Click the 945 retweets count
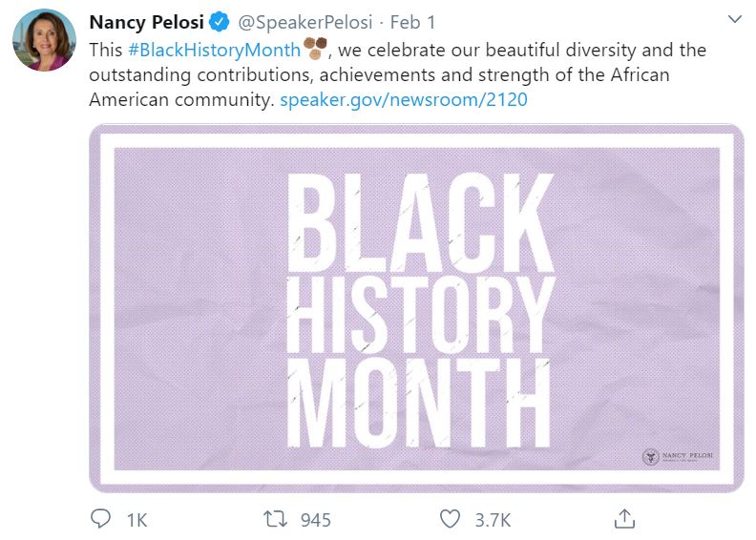The width and height of the screenshot is (756, 540). [315, 519]
